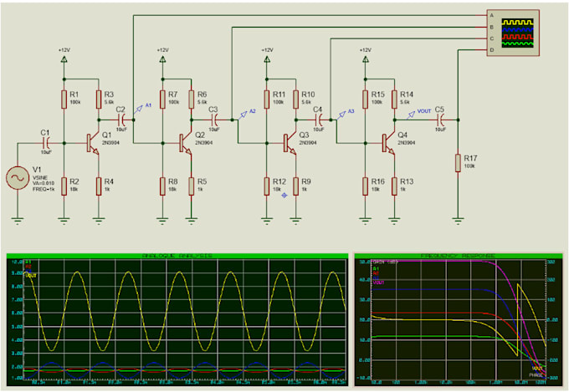Click the ground symbol below R2

click(64, 221)
